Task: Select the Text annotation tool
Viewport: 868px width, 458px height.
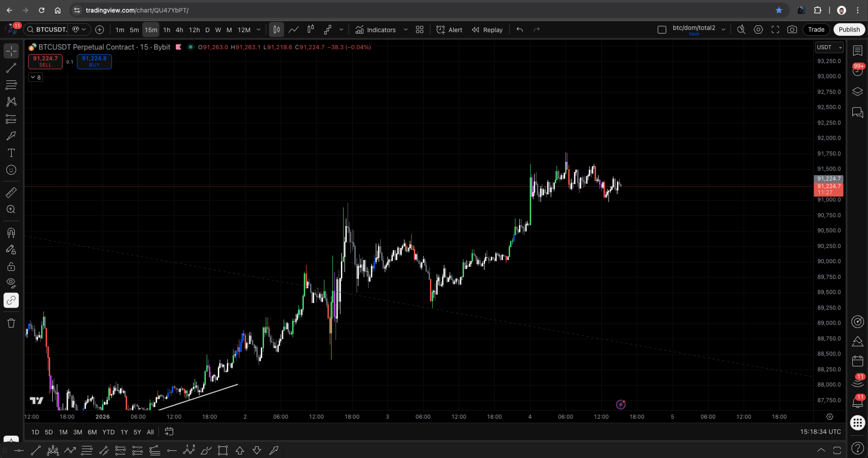Action: point(11,153)
